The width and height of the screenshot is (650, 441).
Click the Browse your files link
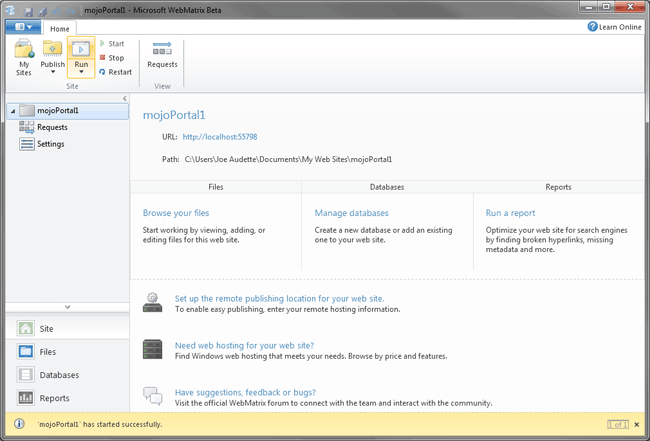click(x=176, y=213)
